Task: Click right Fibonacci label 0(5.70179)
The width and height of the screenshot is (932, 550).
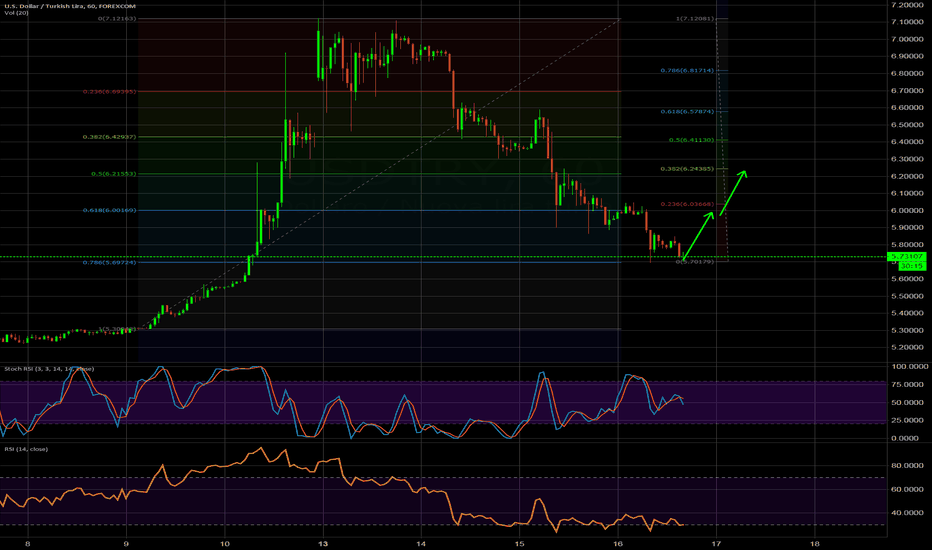Action: 695,262
